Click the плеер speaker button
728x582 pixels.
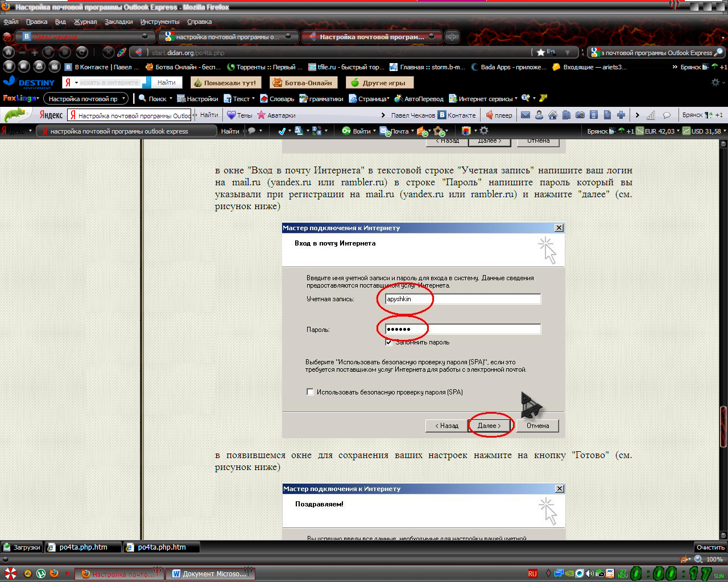click(499, 115)
